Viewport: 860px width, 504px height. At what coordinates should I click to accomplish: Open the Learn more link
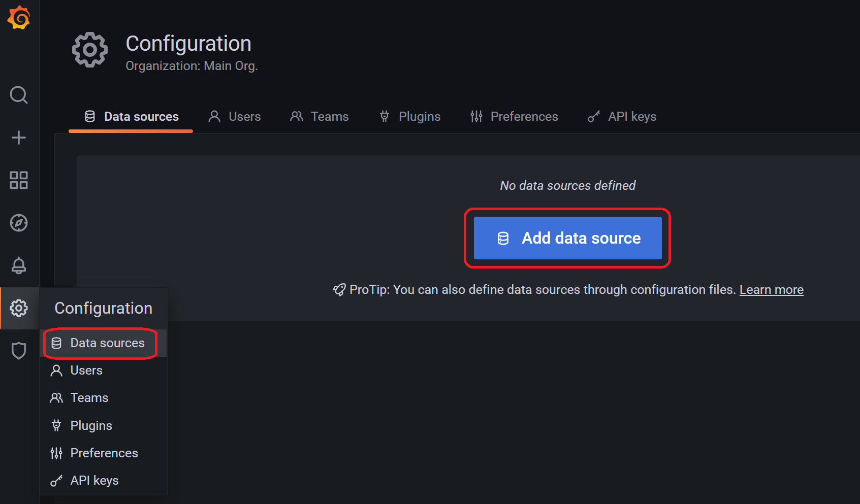point(772,289)
